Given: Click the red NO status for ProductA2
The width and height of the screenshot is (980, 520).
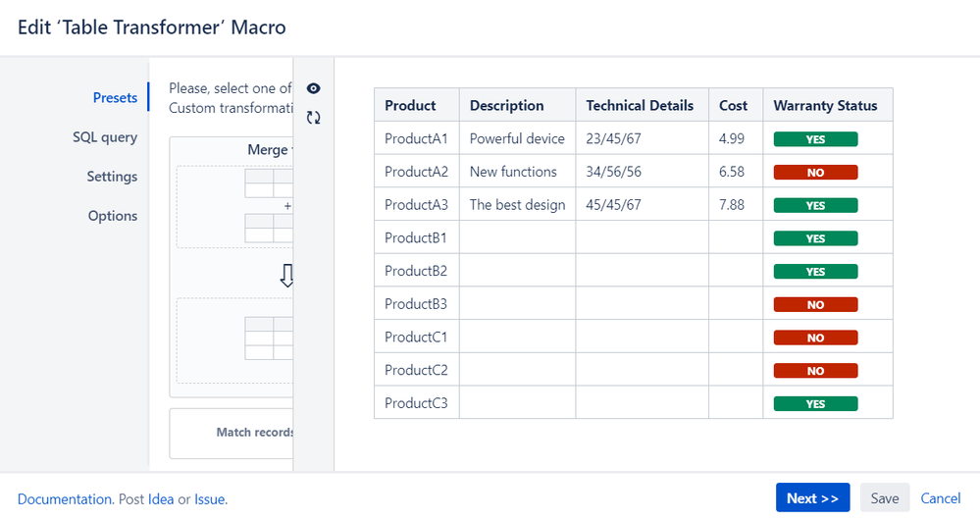Looking at the screenshot, I should [x=815, y=173].
